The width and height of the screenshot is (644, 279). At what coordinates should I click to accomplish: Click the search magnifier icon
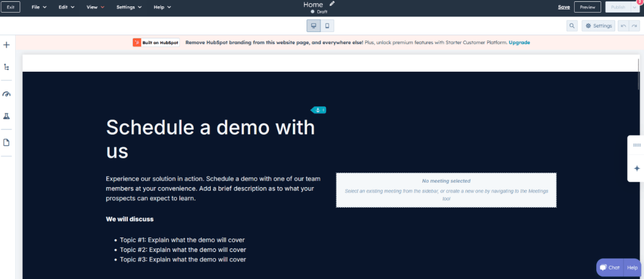pyautogui.click(x=572, y=26)
